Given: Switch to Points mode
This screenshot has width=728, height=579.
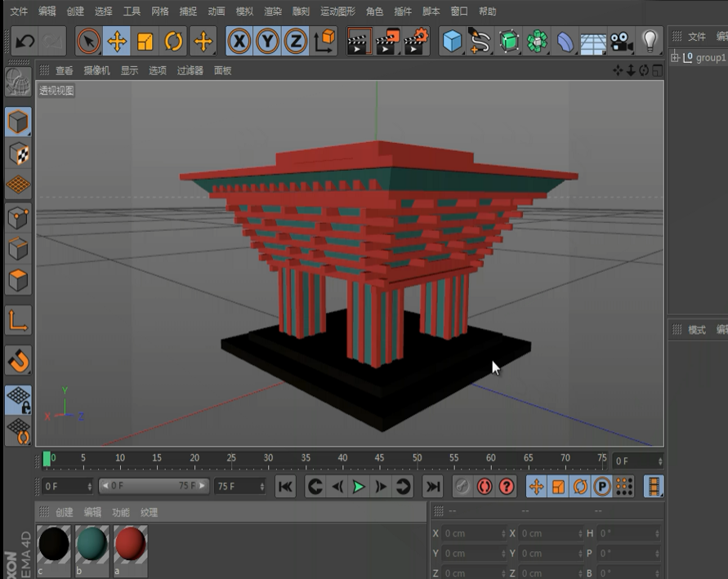Looking at the screenshot, I should click(x=18, y=217).
